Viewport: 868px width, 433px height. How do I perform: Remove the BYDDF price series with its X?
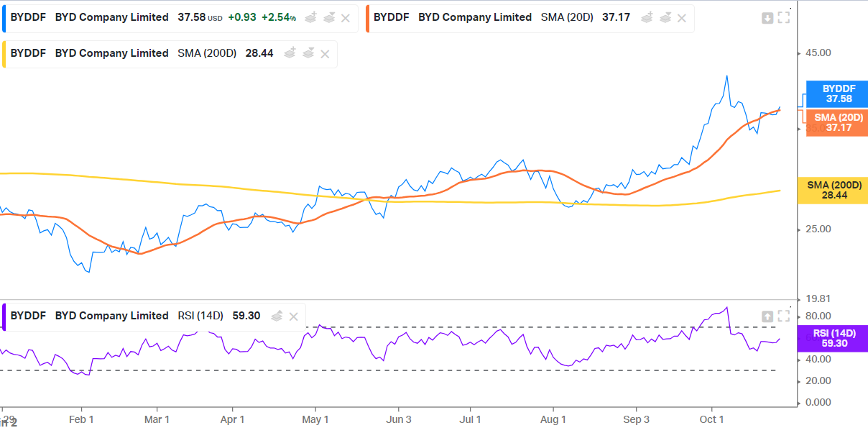pyautogui.click(x=346, y=17)
